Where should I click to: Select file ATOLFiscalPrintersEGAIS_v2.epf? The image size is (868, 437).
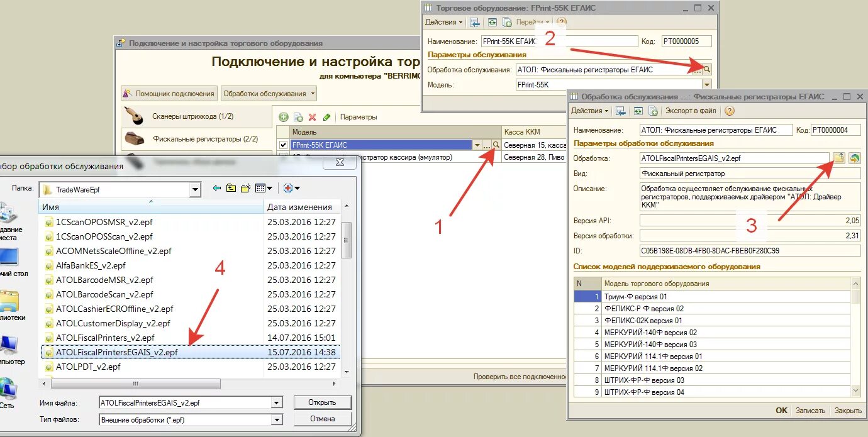coord(190,352)
